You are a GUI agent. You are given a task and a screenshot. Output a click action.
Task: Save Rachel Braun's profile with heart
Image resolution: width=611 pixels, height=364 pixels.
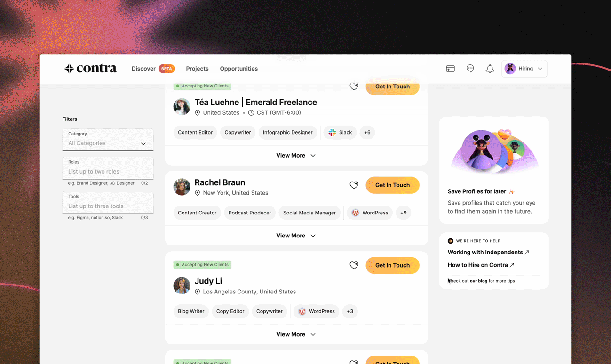[354, 185]
